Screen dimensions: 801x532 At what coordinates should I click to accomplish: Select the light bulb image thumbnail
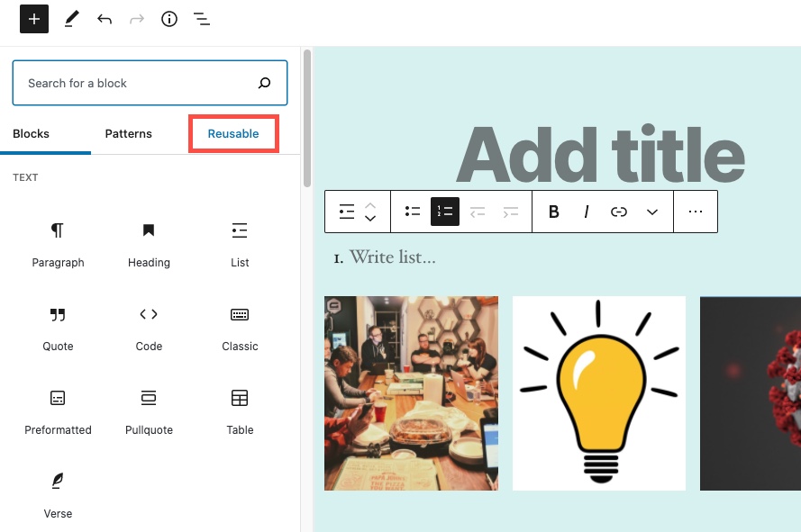[598, 393]
